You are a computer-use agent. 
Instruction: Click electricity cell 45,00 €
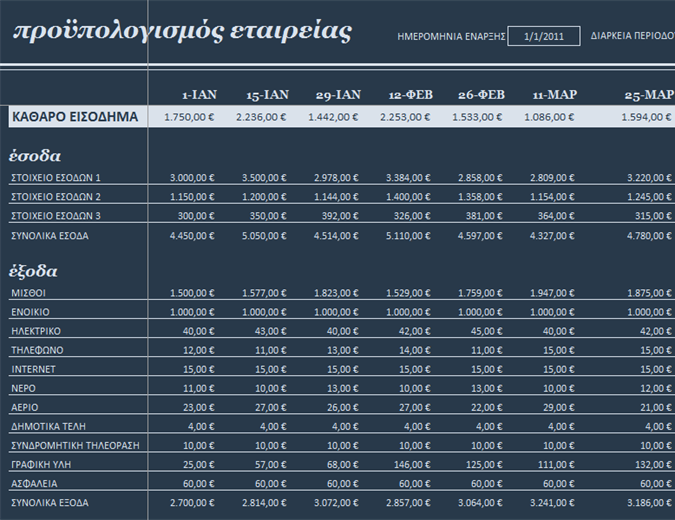[486, 331]
